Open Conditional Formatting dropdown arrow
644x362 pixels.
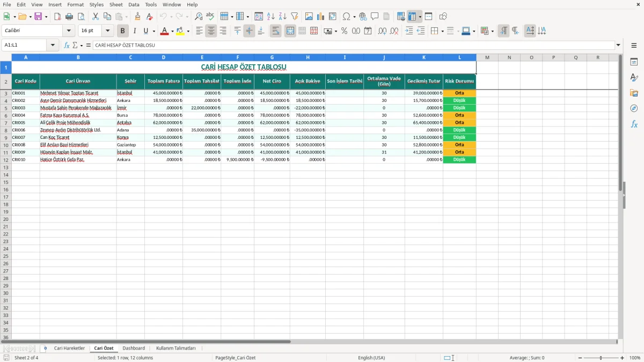(x=492, y=31)
